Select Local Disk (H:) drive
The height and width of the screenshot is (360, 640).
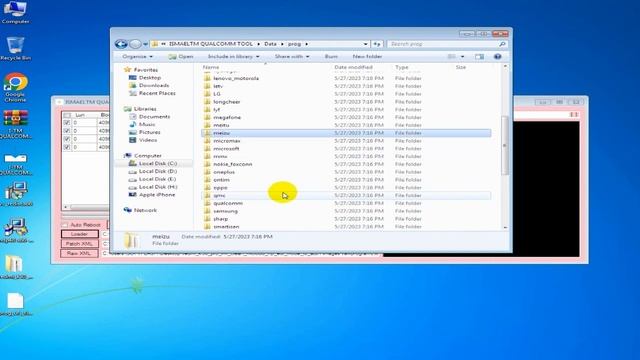[158, 187]
